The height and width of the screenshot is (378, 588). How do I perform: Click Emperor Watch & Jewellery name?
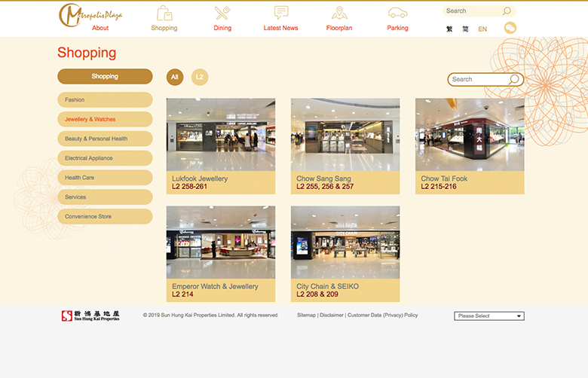[216, 286]
